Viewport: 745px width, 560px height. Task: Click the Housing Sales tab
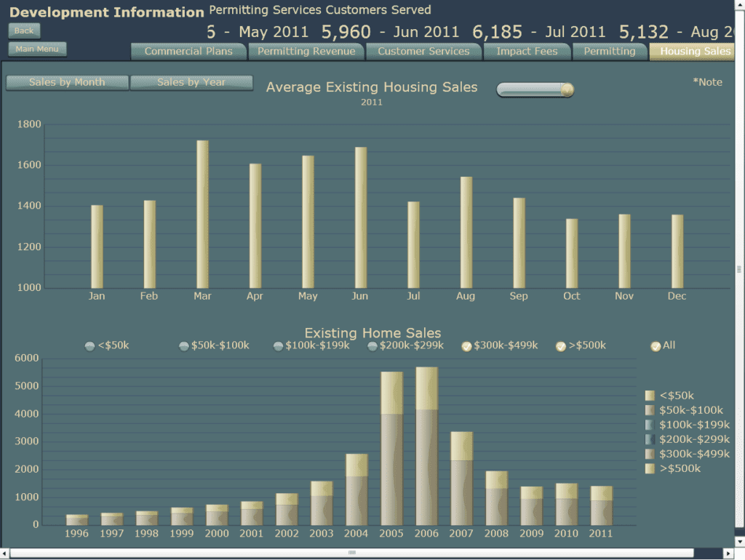[693, 51]
